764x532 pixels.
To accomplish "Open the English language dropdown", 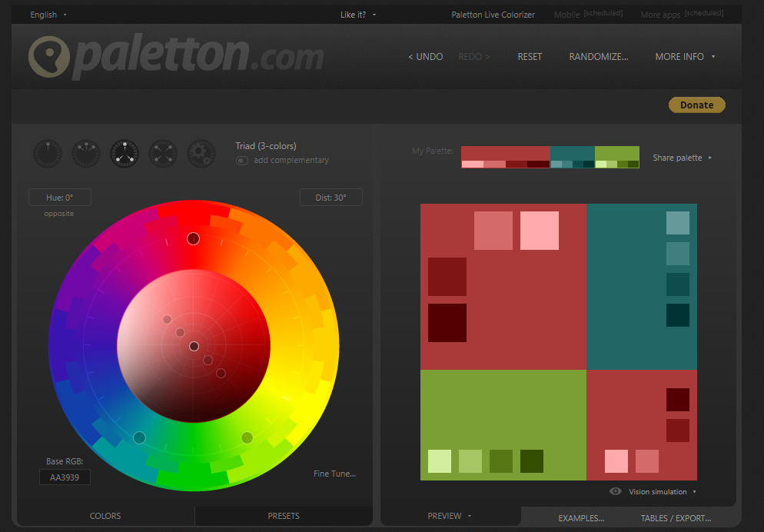I will click(48, 15).
